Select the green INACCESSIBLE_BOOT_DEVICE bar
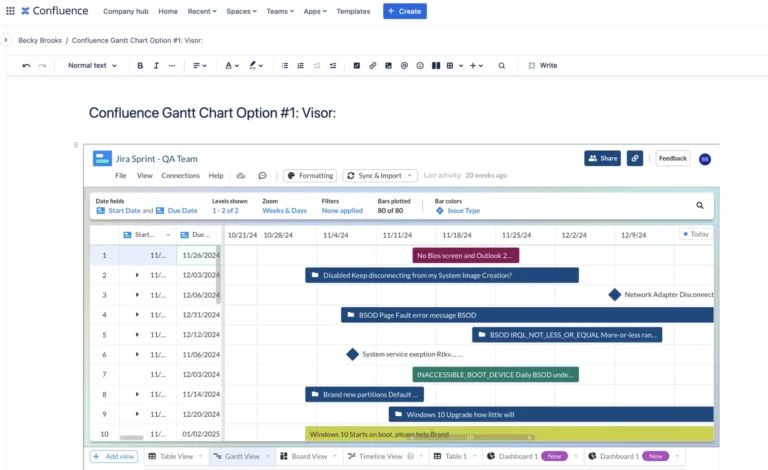Screen dimensions: 768x470 tap(495, 375)
